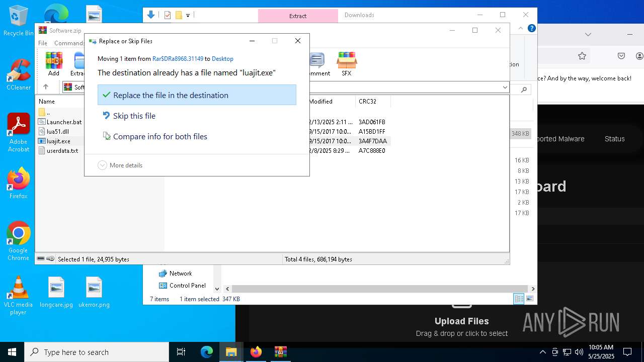
Task: Select ukerror.png on the desktop
Action: point(94,292)
